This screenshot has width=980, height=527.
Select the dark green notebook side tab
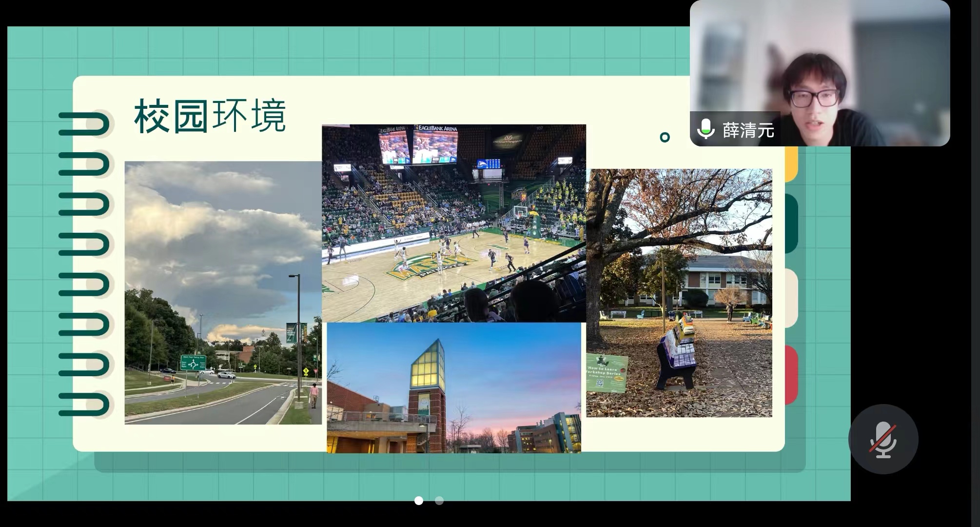click(x=792, y=223)
